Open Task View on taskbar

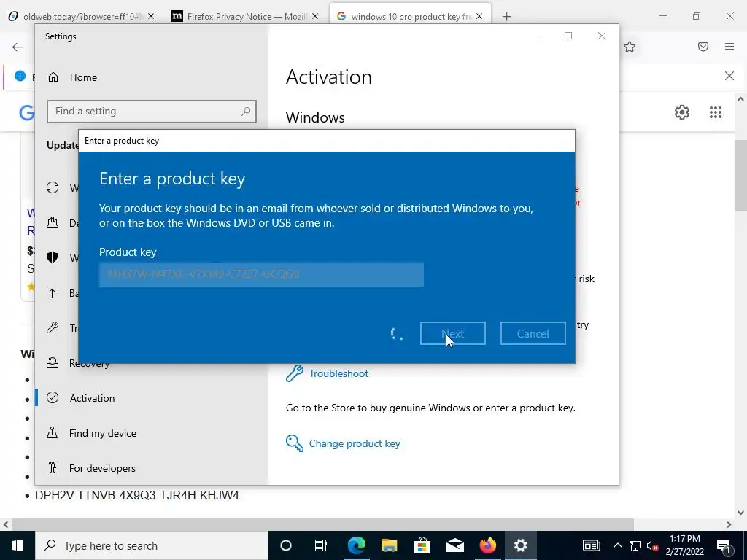[321, 545]
